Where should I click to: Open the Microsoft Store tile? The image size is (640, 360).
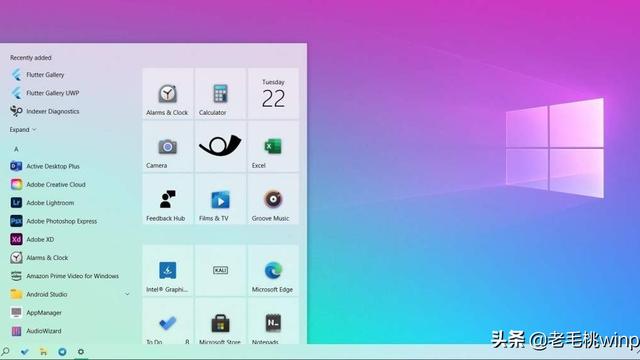220,321
